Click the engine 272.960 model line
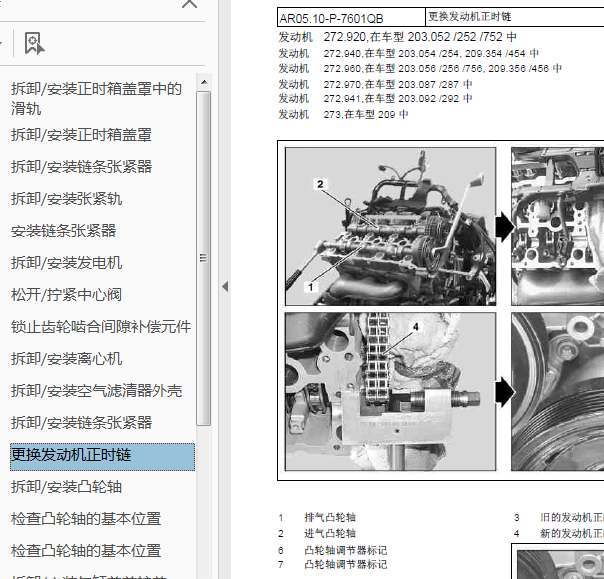The image size is (604, 579). tap(420, 69)
